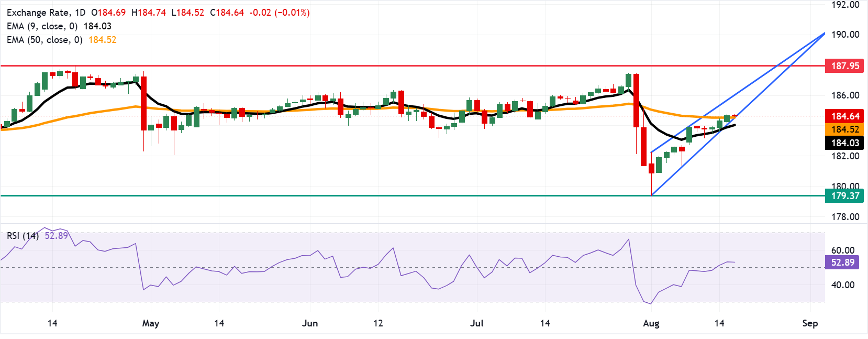Click the red 187.95 resistance price label
This screenshot has height=339, width=868.
click(844, 66)
